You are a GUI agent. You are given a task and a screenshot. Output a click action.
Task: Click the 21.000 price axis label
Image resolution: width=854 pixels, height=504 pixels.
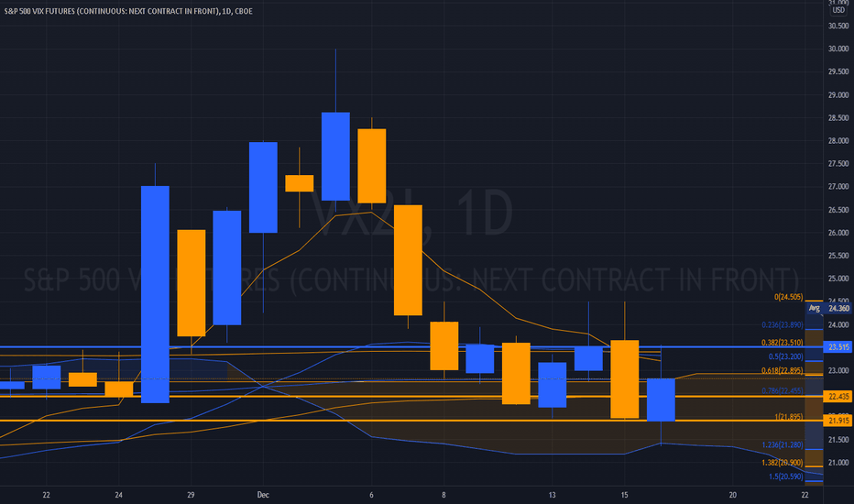[838, 463]
